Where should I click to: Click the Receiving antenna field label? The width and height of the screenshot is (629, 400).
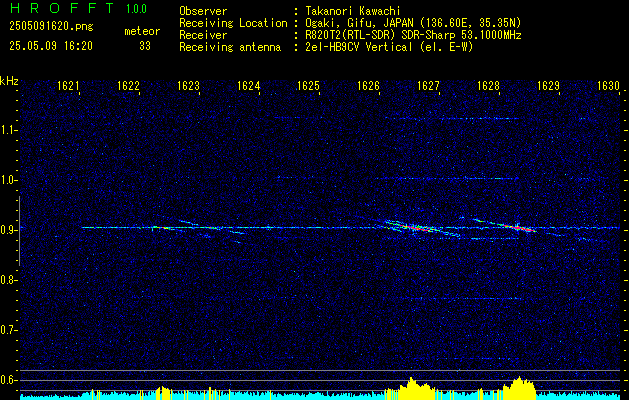click(230, 47)
